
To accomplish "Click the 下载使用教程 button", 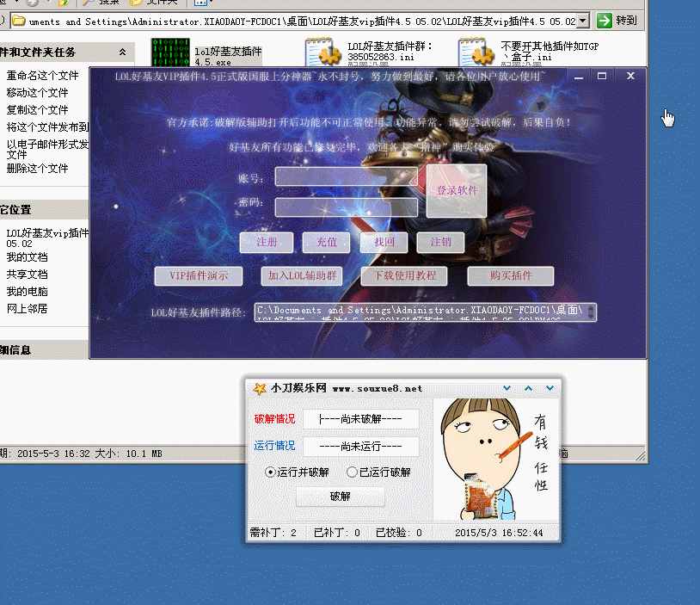I will [x=404, y=275].
